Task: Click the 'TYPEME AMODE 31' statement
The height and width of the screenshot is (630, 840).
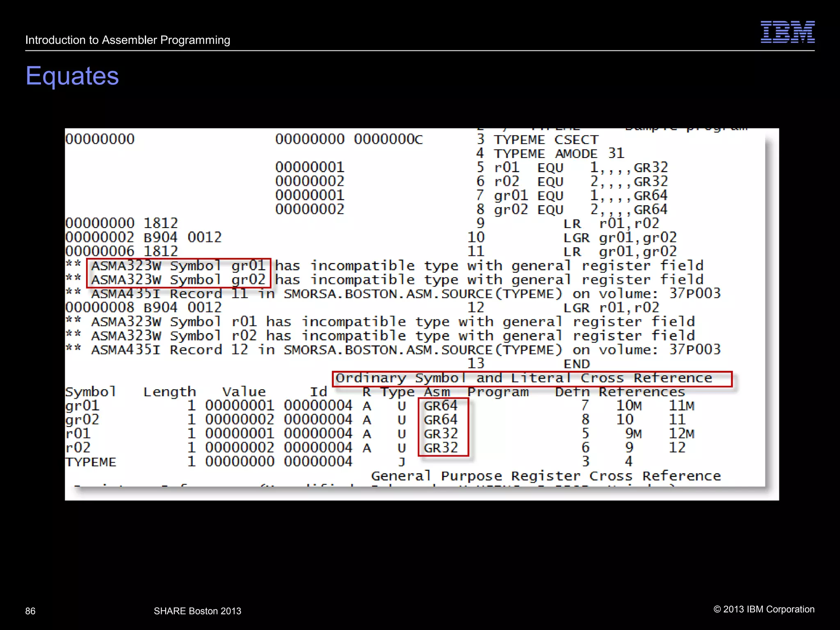Action: point(559,153)
